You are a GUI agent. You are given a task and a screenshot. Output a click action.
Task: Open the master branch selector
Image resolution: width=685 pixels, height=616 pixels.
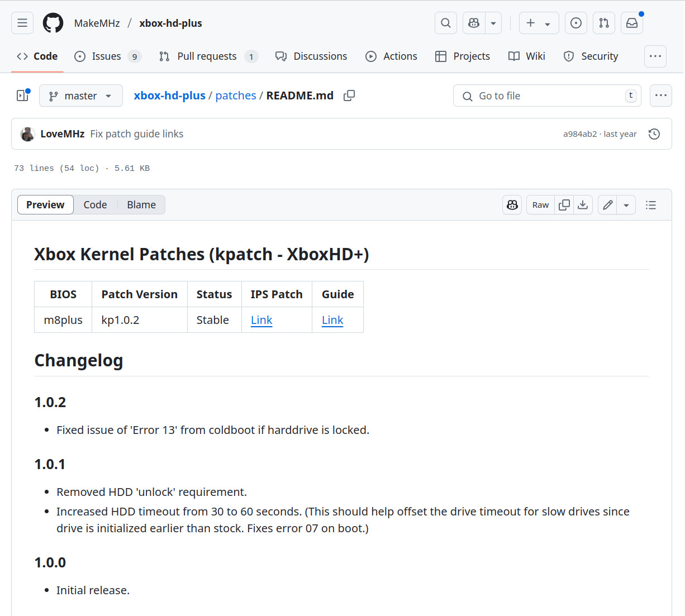point(81,96)
